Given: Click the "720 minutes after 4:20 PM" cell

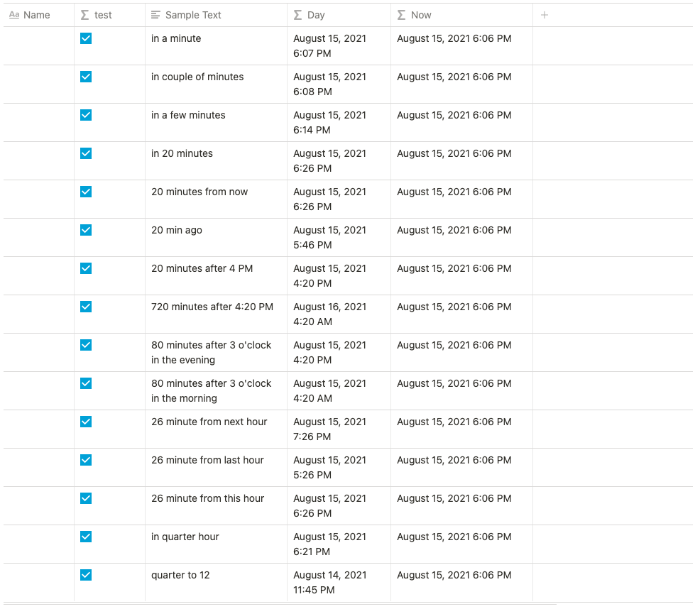Looking at the screenshot, I should click(212, 307).
